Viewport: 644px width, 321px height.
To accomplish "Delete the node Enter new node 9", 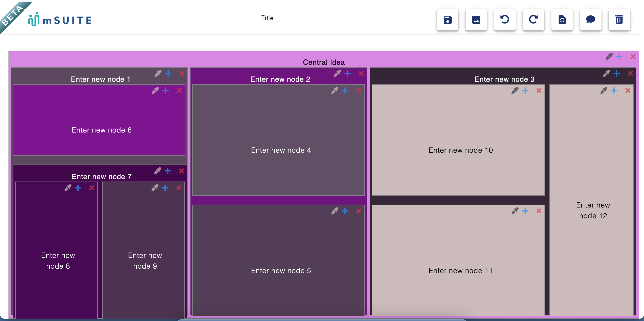I will click(179, 188).
